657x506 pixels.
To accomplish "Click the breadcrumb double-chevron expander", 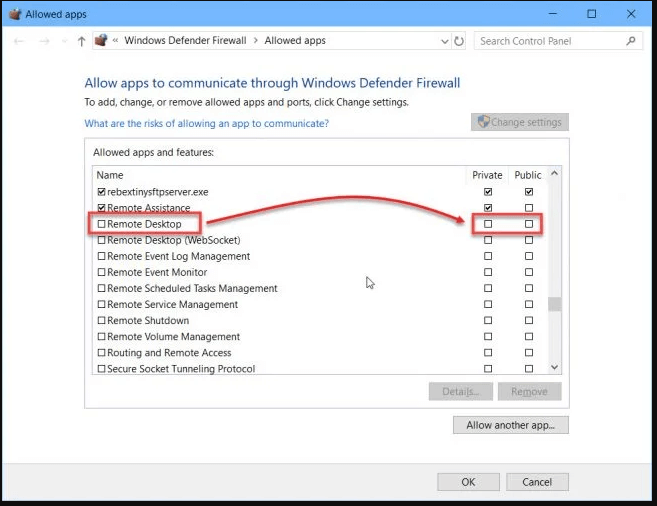I will [115, 41].
